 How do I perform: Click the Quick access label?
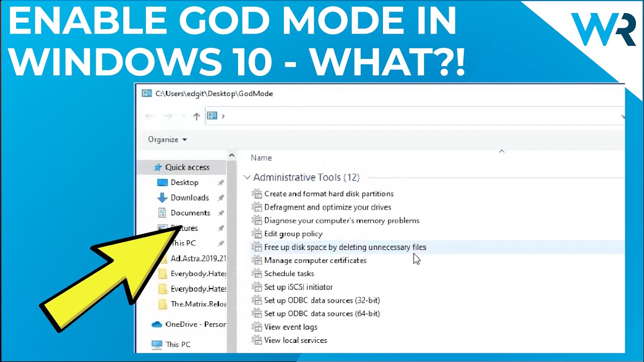tap(187, 167)
